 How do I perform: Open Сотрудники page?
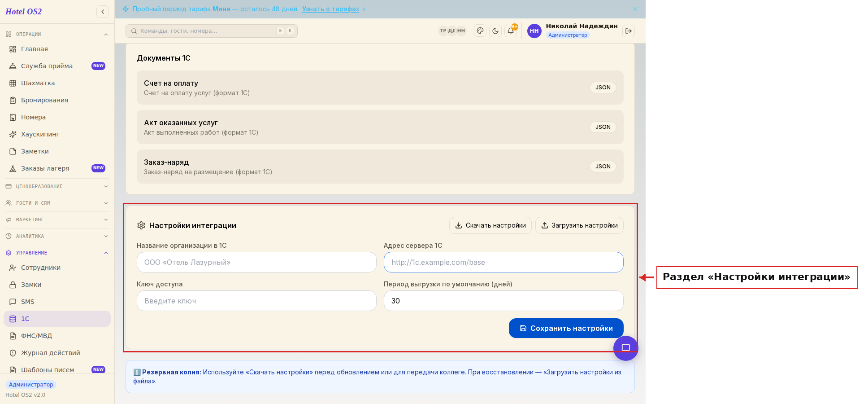57,268
